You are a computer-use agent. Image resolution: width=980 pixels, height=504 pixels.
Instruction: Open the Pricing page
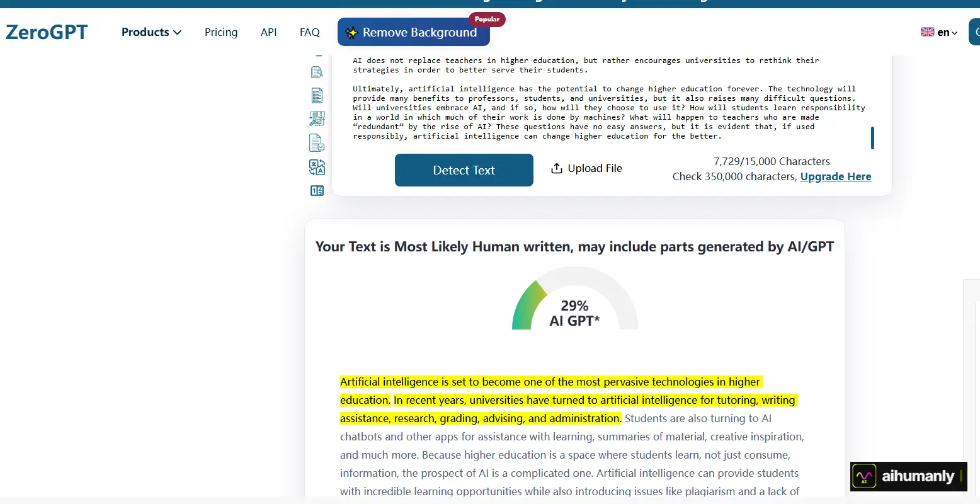221,32
